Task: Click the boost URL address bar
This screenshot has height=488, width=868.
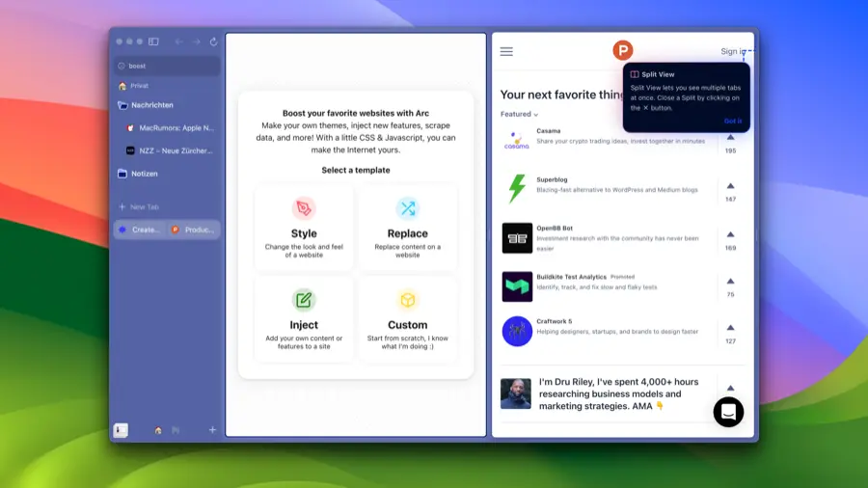Action: point(167,66)
